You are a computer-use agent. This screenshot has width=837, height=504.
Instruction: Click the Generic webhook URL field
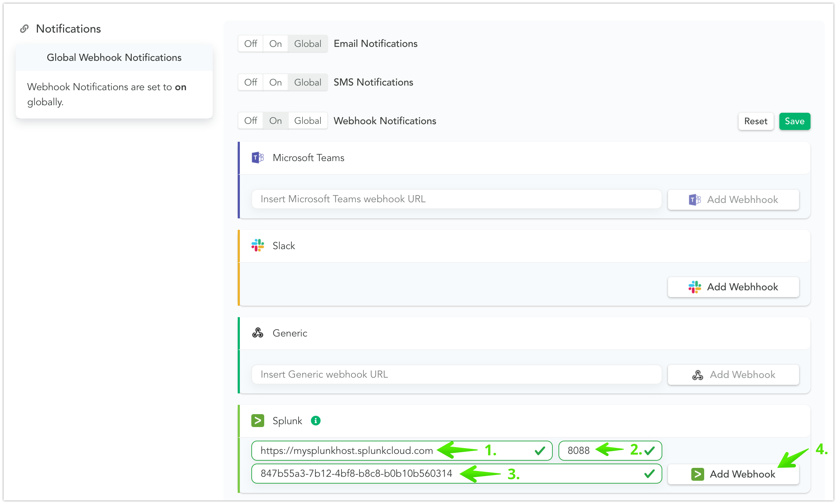(456, 374)
